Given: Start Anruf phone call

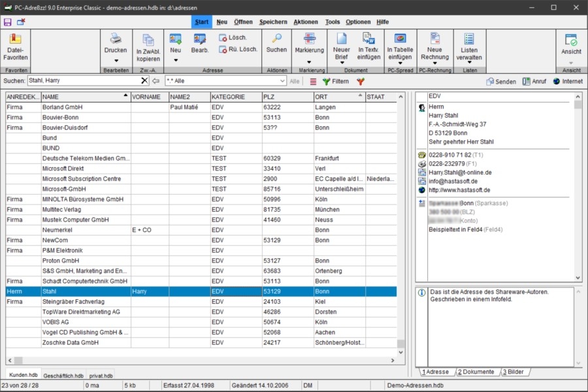Looking at the screenshot, I should (534, 82).
